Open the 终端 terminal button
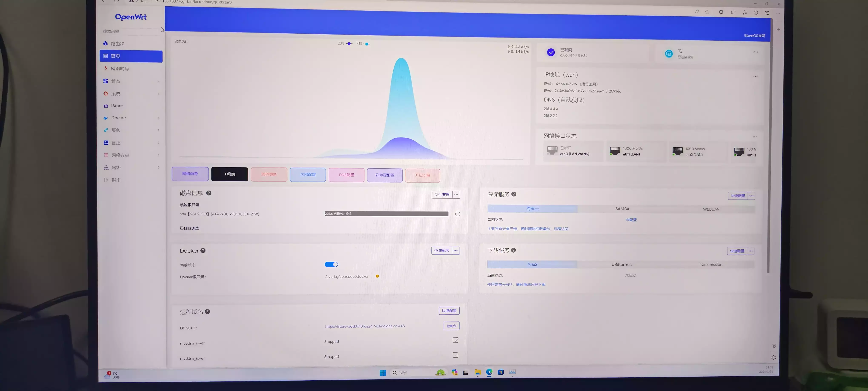This screenshot has width=868, height=391. pos(230,174)
